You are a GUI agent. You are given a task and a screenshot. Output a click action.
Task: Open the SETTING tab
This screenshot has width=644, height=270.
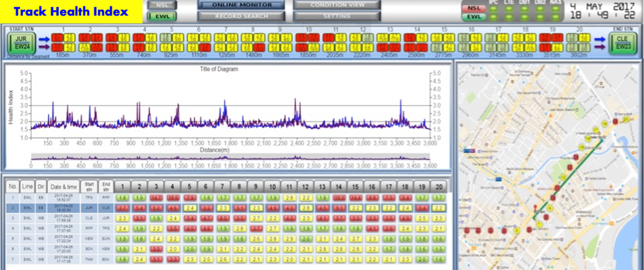tap(337, 16)
